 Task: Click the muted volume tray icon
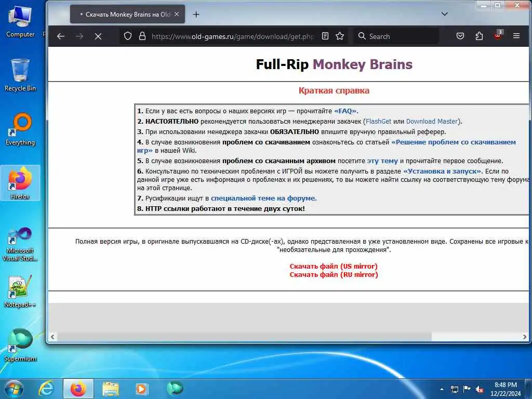point(480,389)
